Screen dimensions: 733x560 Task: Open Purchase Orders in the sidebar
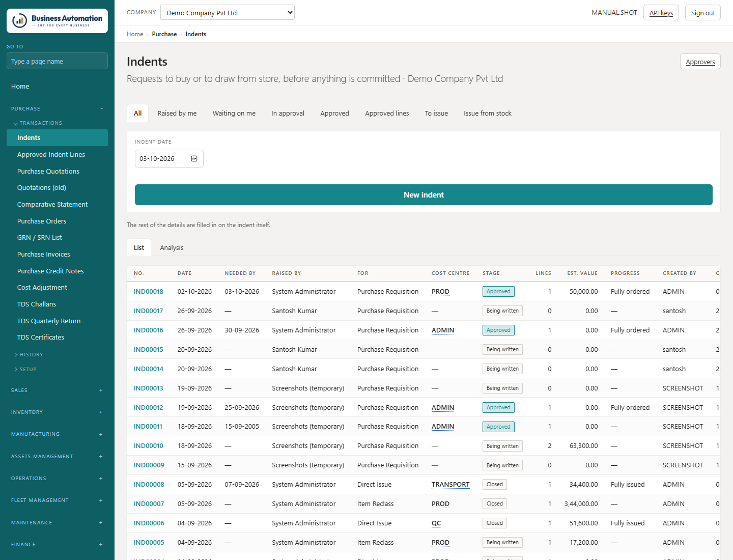click(57, 221)
